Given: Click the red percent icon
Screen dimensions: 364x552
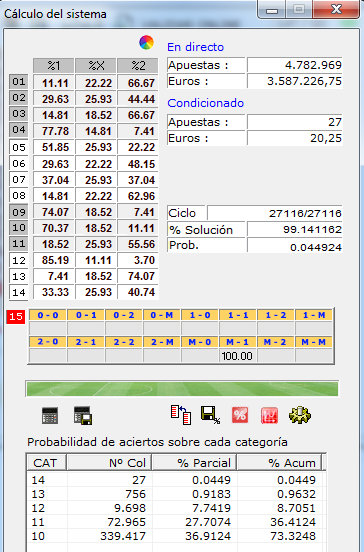Looking at the screenshot, I should click(240, 415).
